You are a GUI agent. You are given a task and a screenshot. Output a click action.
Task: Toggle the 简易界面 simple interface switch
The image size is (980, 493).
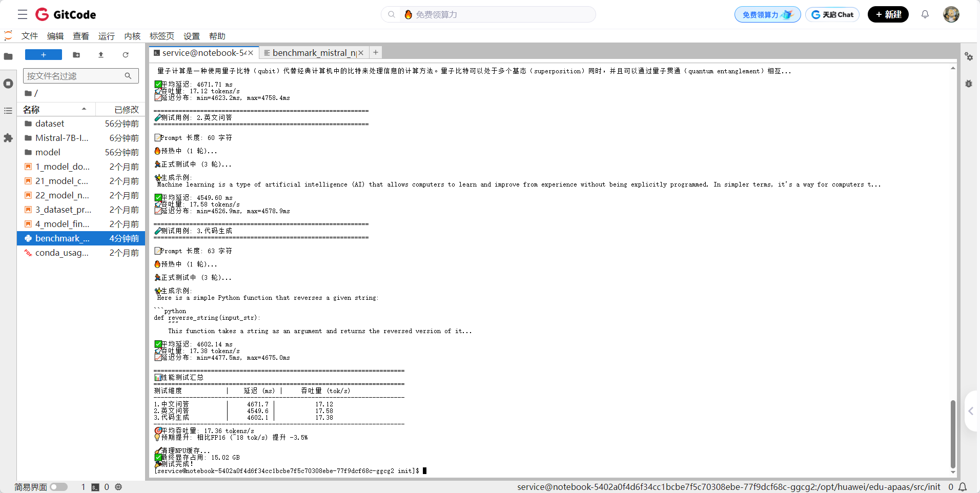(x=58, y=487)
